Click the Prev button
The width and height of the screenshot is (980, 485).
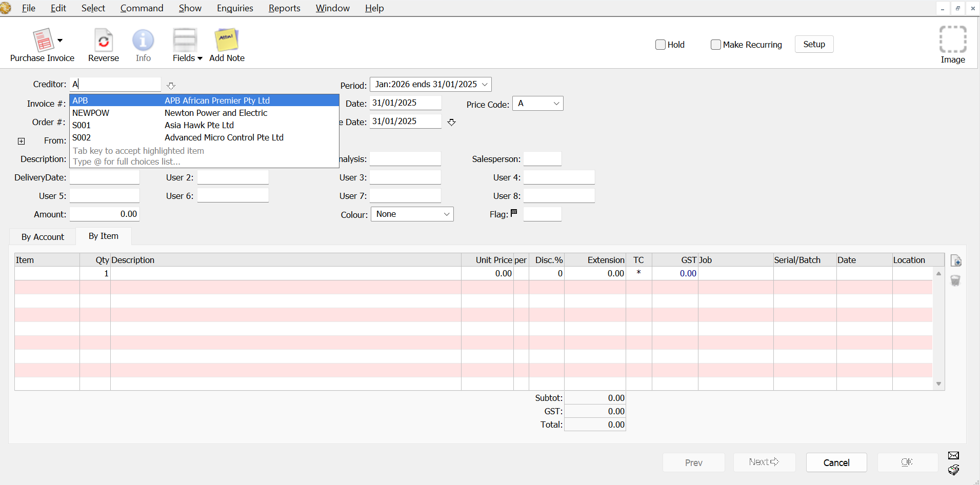tap(694, 462)
